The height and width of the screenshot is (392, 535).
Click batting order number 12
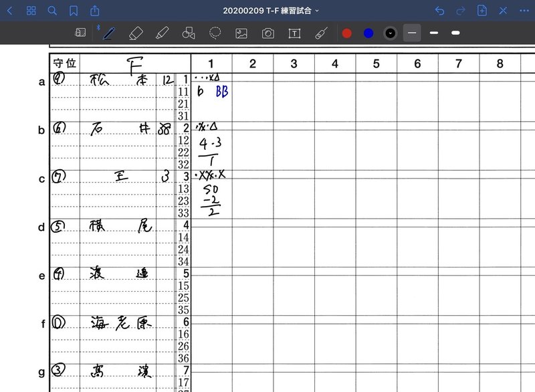point(183,140)
